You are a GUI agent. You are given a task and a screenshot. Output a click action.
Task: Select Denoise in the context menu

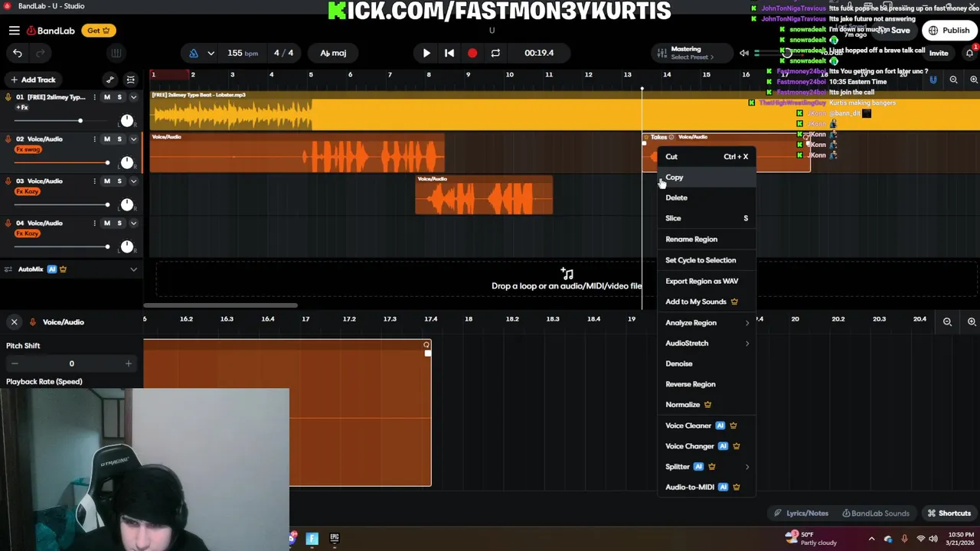tap(707, 364)
